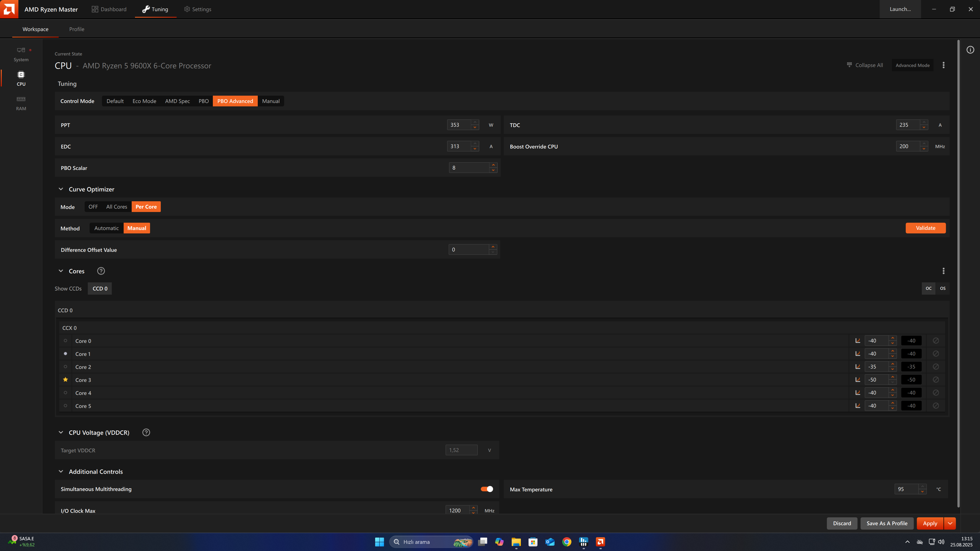Choose Automatic optimizer method
The image size is (980, 551).
106,228
